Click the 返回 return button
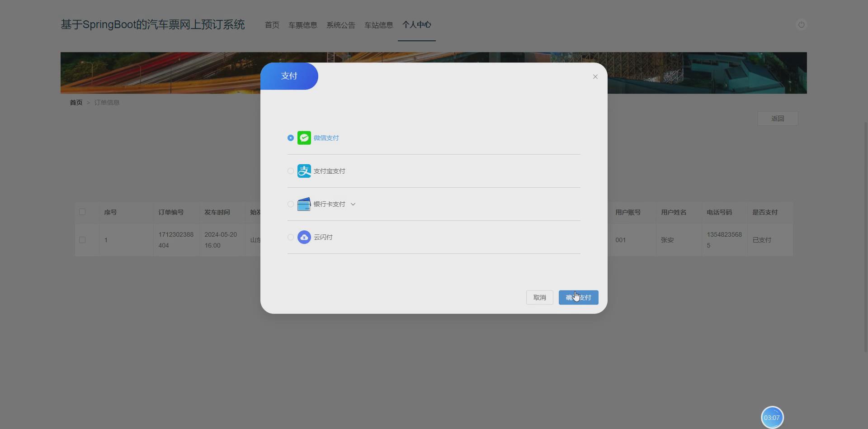868x429 pixels. (x=777, y=118)
